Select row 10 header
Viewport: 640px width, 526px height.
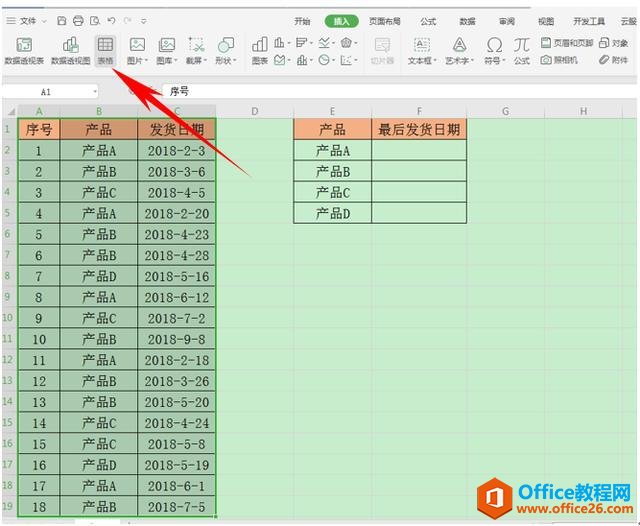pyautogui.click(x=8, y=318)
